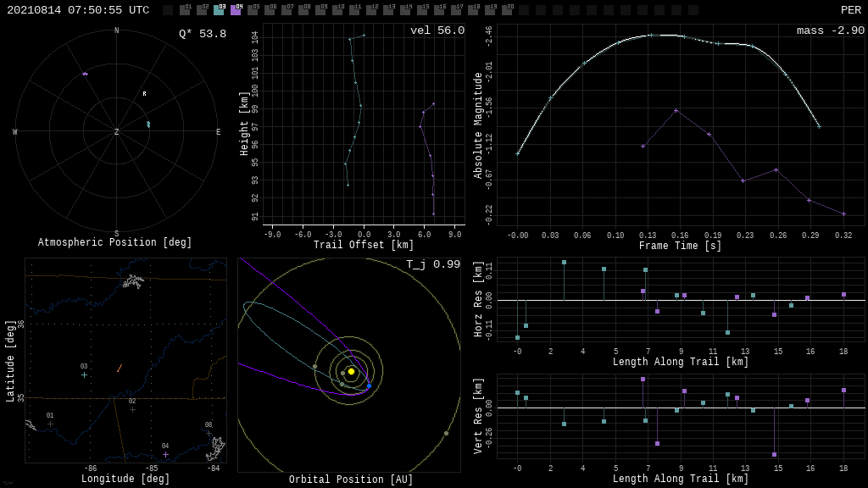Screen dimensions: 868x488
Task: Click station 08 cross marker on the map
Action: click(x=209, y=433)
